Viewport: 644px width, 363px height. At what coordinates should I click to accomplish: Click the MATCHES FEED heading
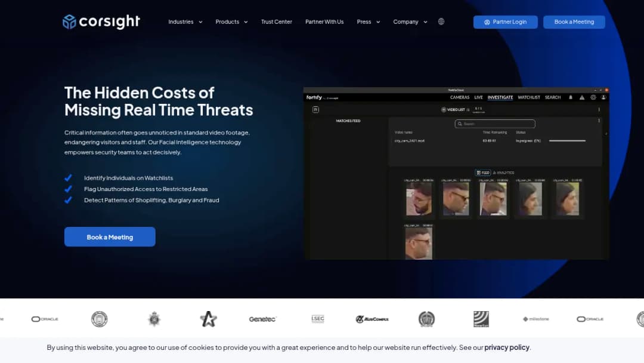point(348,121)
